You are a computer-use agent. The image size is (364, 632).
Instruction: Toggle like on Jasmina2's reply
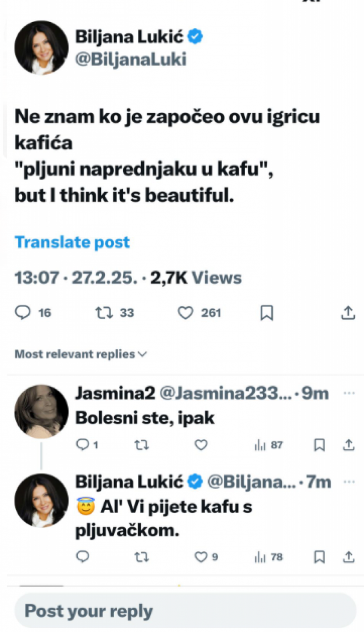click(x=200, y=445)
